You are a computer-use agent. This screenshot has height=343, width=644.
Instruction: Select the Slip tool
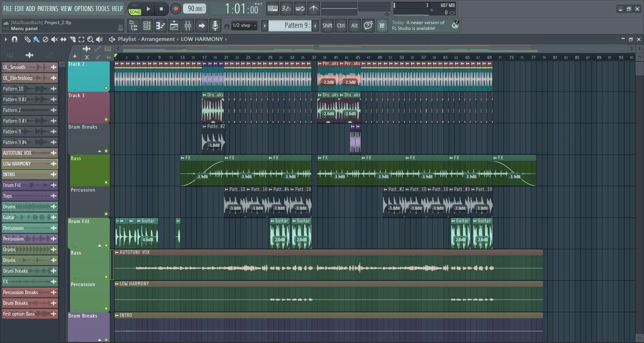[x=64, y=39]
